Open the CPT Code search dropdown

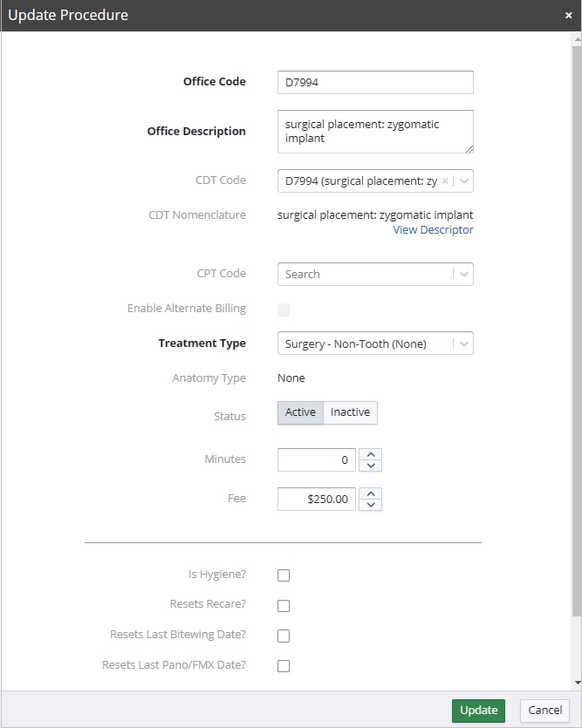point(464,274)
